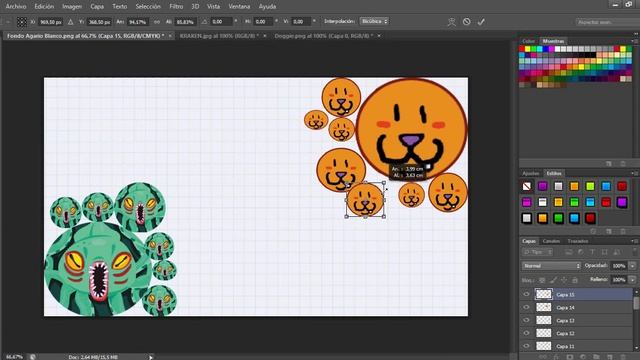Open the Vista menu

213,7
